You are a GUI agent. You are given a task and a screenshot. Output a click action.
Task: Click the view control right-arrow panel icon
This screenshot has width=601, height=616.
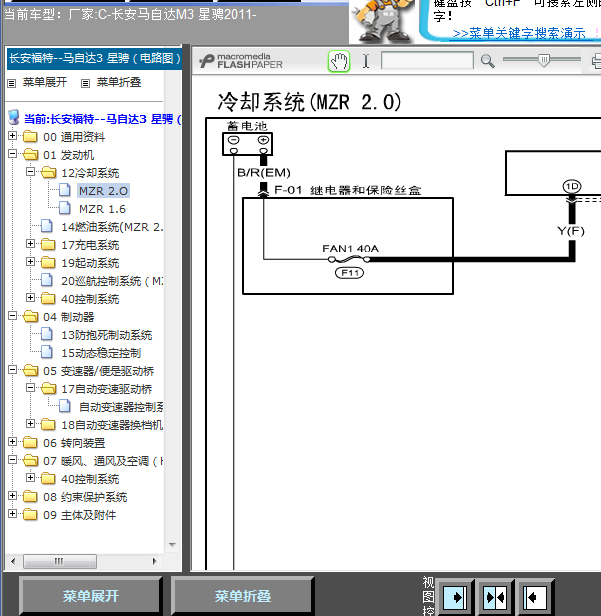[x=454, y=597]
